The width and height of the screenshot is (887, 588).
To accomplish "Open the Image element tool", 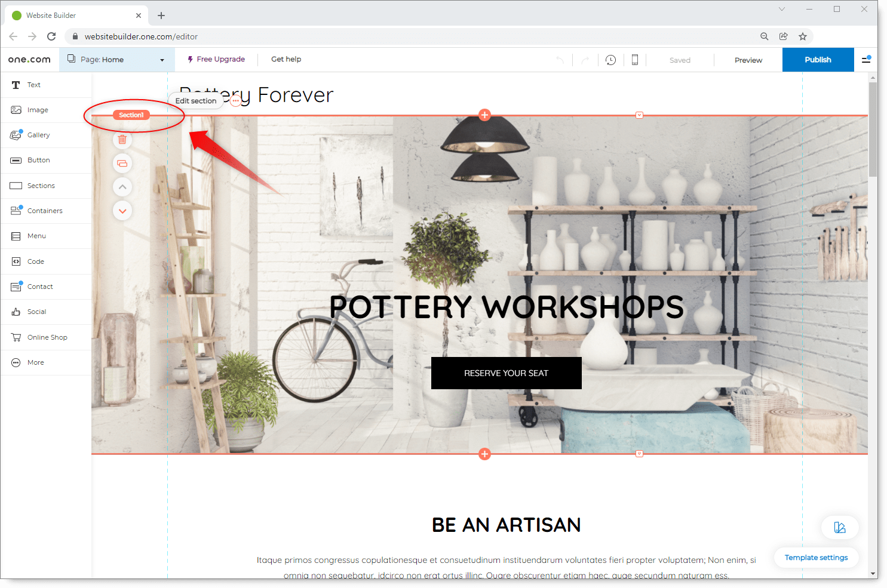I will click(x=38, y=110).
